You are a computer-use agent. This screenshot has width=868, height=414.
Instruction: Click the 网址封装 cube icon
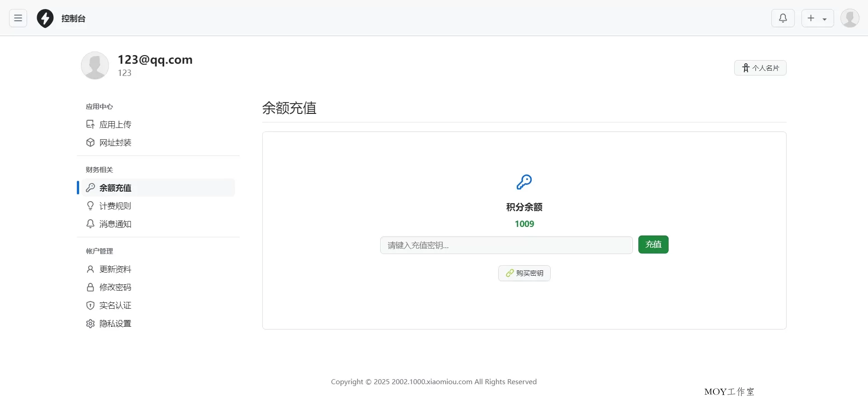(x=90, y=142)
